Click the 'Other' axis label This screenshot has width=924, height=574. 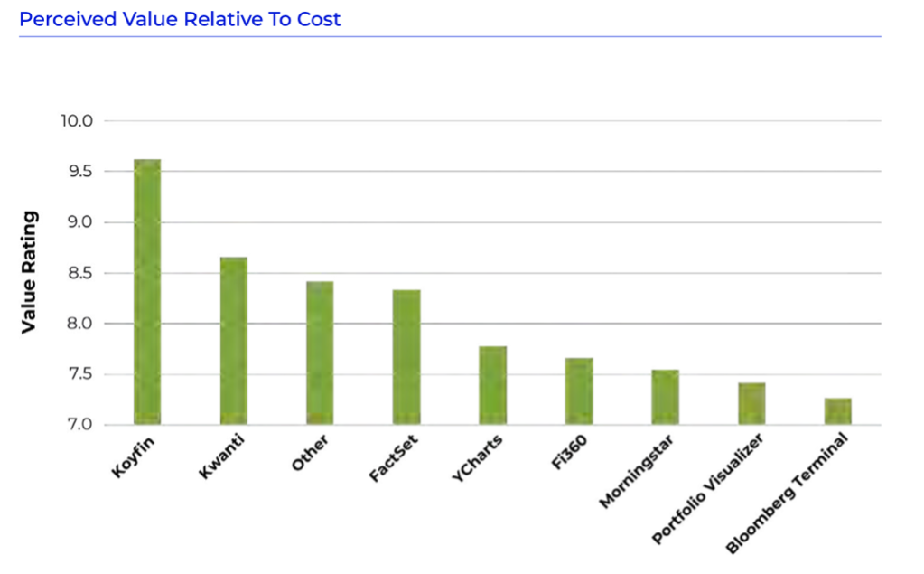click(310, 453)
